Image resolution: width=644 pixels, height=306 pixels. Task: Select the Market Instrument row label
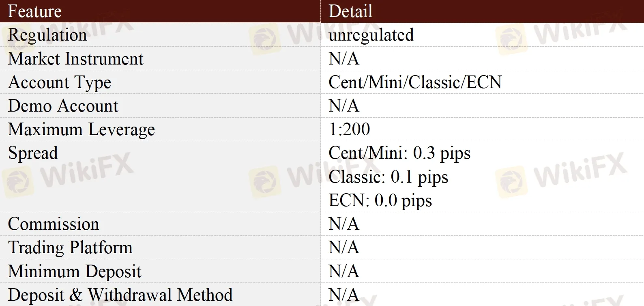pyautogui.click(x=76, y=59)
